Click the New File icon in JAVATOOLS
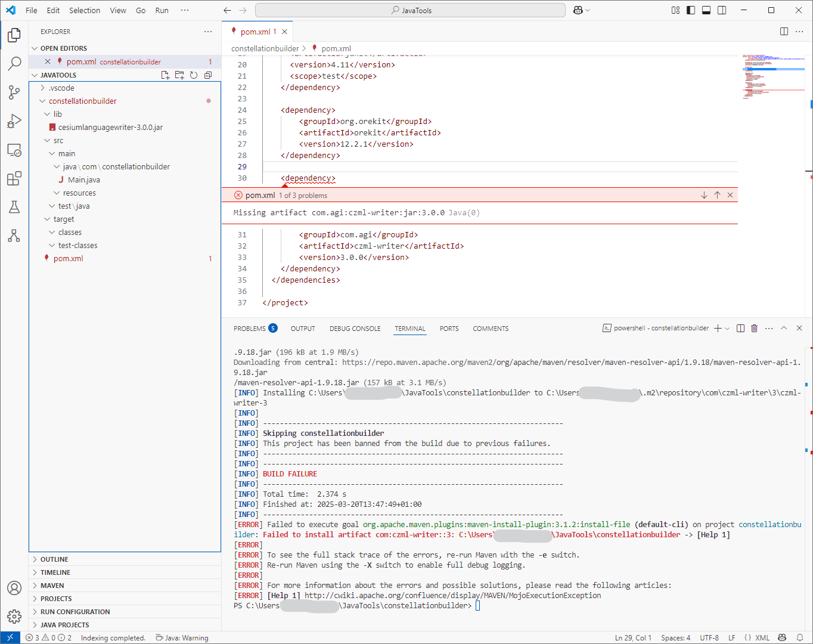The height and width of the screenshot is (644, 813). [165, 75]
